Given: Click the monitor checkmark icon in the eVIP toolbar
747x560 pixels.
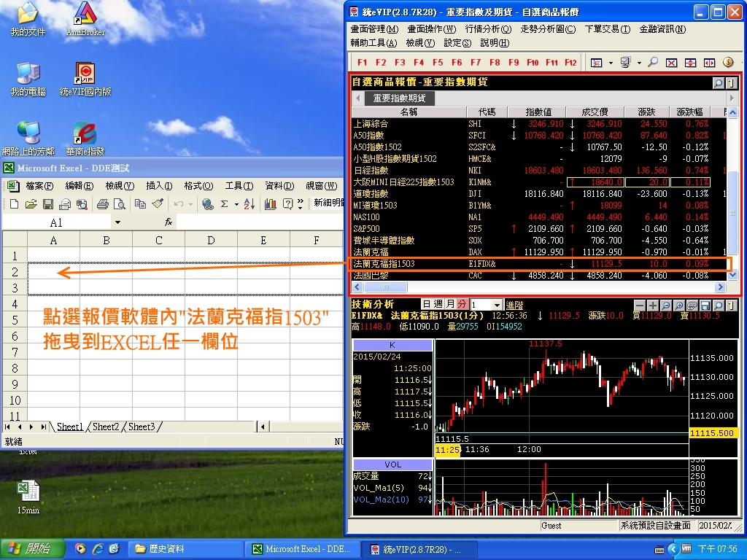Looking at the screenshot, I should coord(625,63).
